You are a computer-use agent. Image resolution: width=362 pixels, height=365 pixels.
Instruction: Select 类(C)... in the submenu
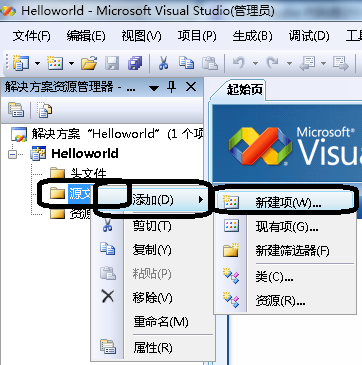click(x=286, y=277)
